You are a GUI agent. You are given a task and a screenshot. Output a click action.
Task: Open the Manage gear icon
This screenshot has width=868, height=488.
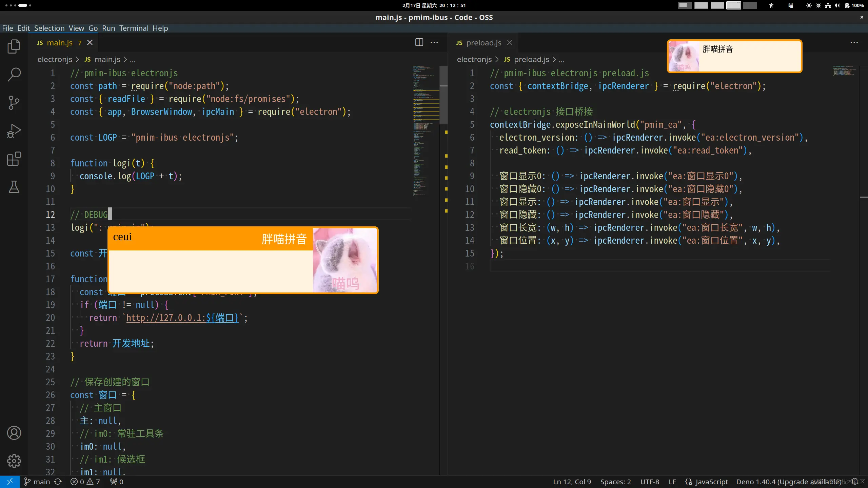pyautogui.click(x=14, y=461)
